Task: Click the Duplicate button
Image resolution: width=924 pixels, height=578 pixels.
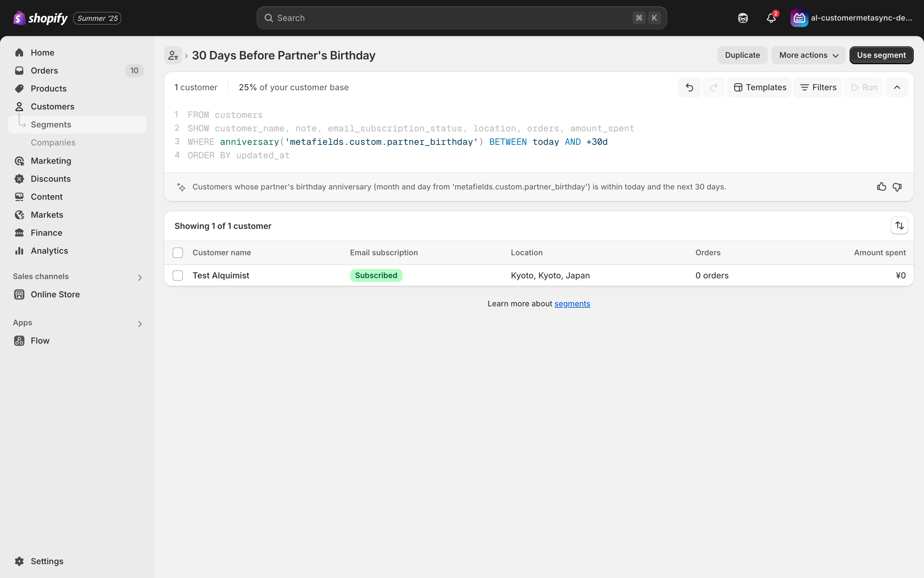Action: coord(742,55)
